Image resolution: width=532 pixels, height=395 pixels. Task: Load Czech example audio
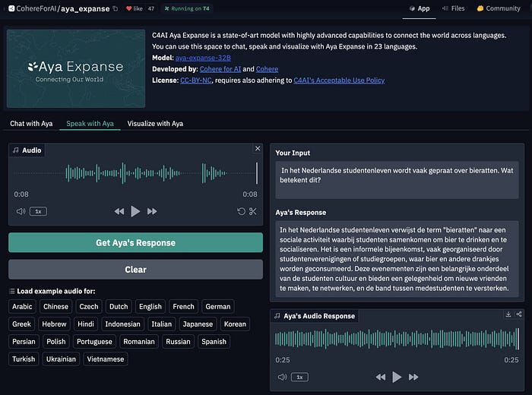(x=89, y=307)
